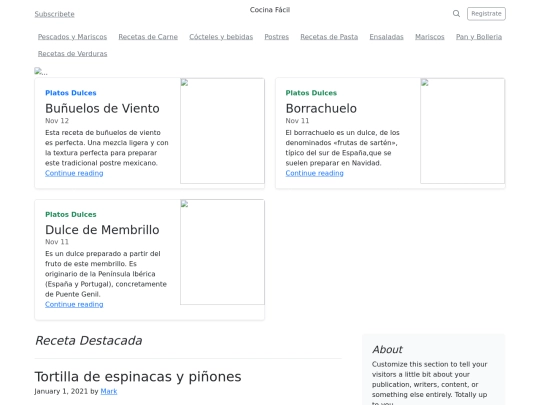Screen dimensions: 540x405
Task: Click Platos Dulces label on Borrachuelo card
Action: 311,93
